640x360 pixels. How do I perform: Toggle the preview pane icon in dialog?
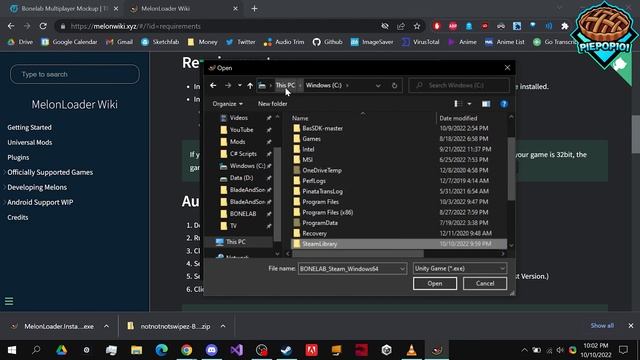tap(486, 104)
